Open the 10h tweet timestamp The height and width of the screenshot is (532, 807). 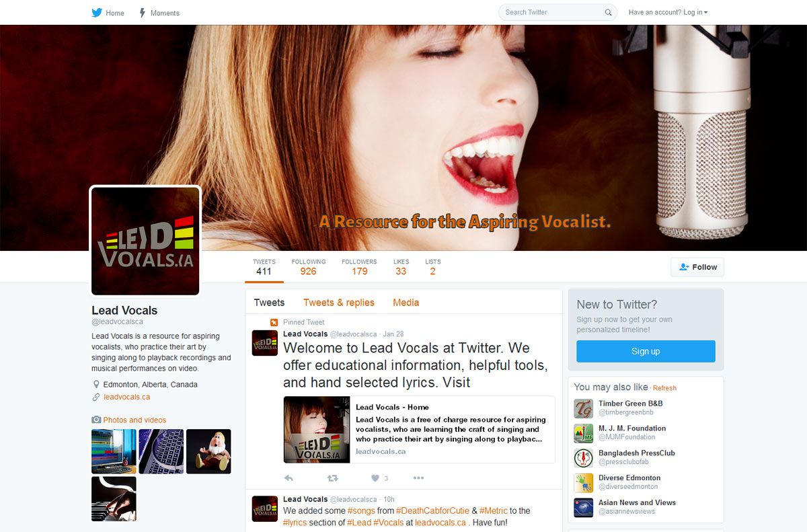coord(389,500)
